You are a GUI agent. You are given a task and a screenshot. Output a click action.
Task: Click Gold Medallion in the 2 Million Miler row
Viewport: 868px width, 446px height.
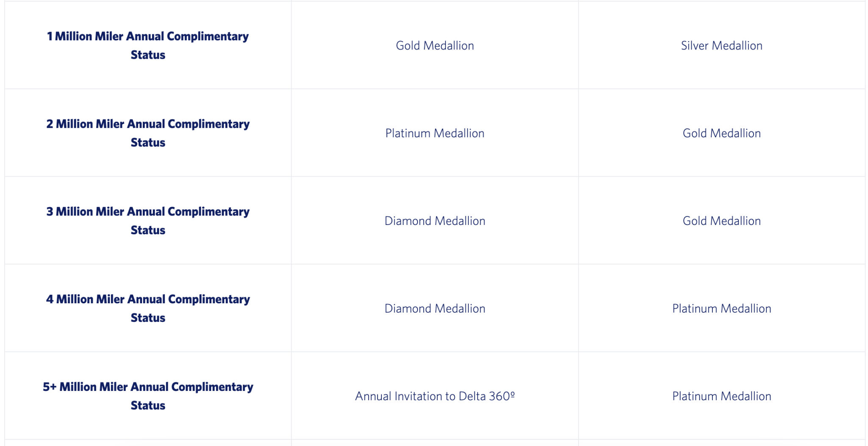721,133
